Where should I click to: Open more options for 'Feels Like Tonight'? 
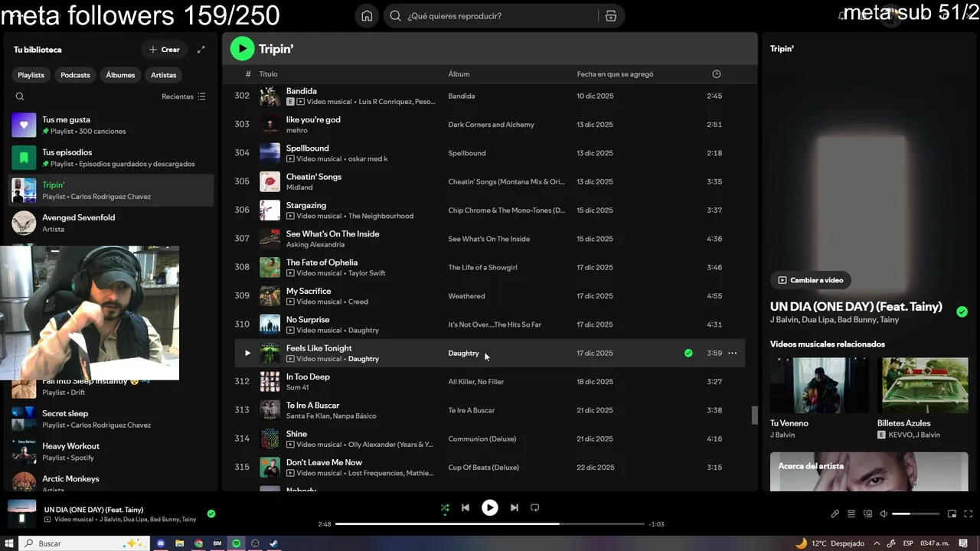[x=732, y=354]
